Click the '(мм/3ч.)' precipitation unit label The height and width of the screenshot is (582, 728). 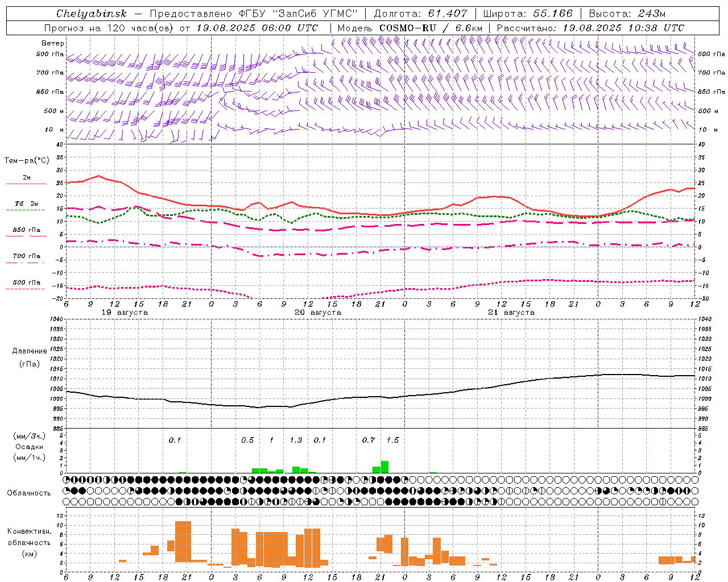[29, 436]
